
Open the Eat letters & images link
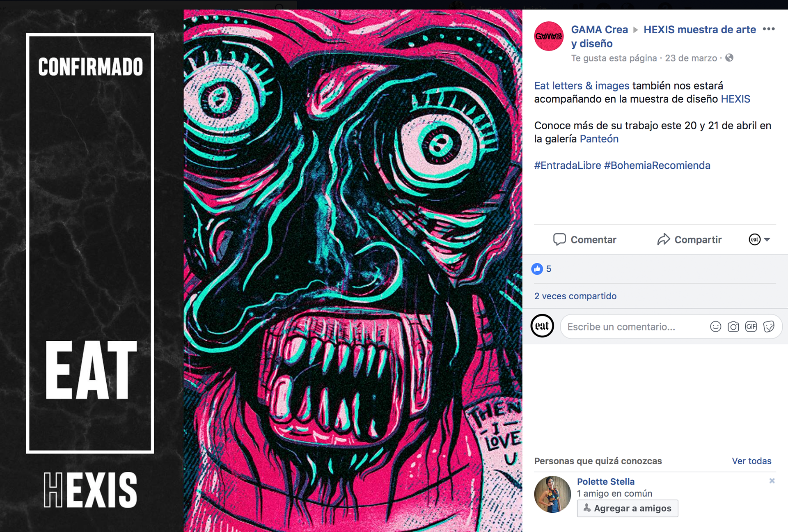[x=582, y=86]
